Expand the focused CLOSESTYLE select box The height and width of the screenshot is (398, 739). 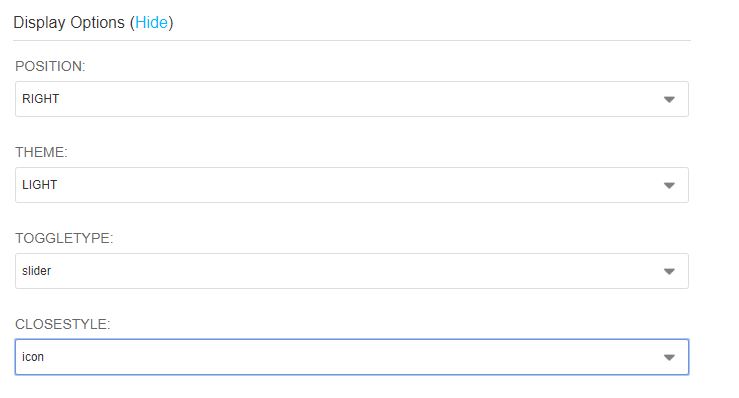click(x=352, y=357)
